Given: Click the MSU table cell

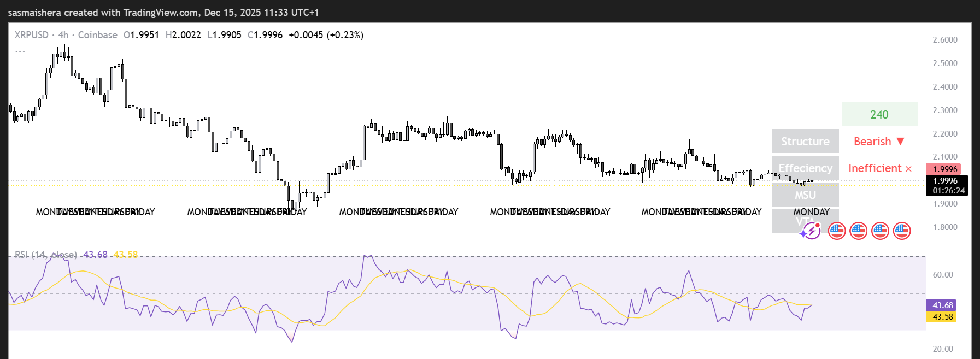Looking at the screenshot, I should click(805, 195).
